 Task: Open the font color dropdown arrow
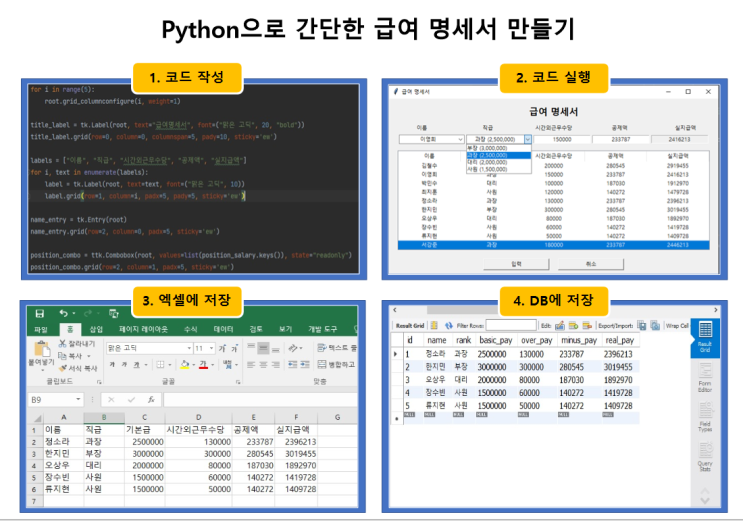tap(212, 365)
